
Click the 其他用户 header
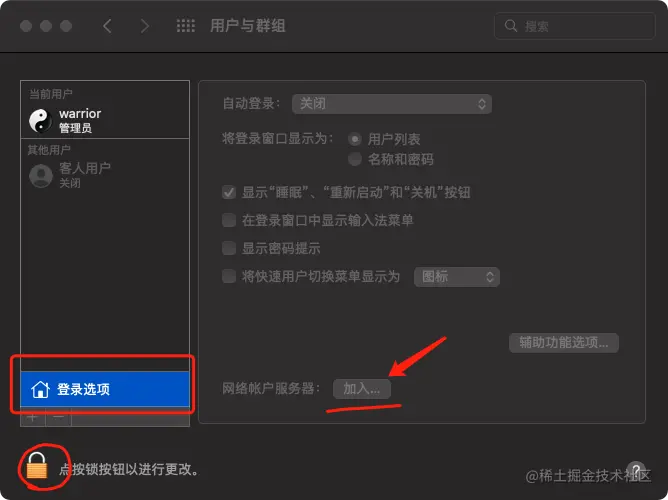point(49,150)
